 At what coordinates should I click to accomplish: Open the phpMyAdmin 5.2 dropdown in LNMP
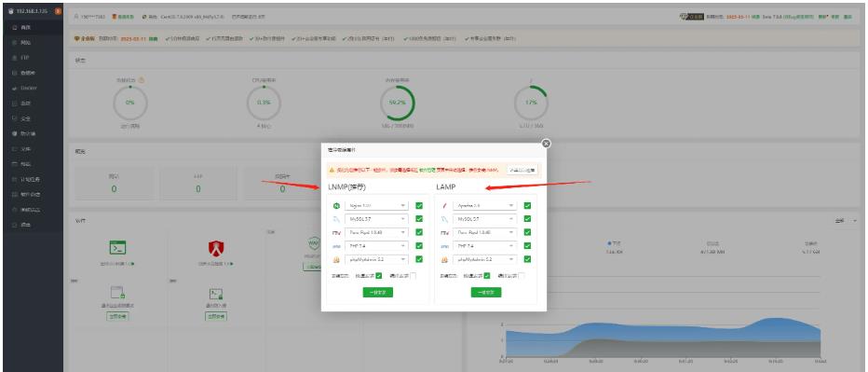pyautogui.click(x=376, y=259)
